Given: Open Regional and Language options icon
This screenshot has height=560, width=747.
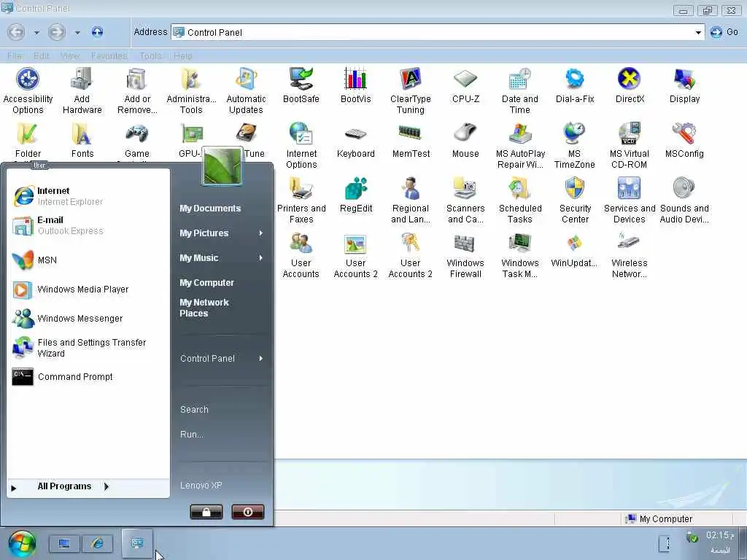Looking at the screenshot, I should pos(410,201).
